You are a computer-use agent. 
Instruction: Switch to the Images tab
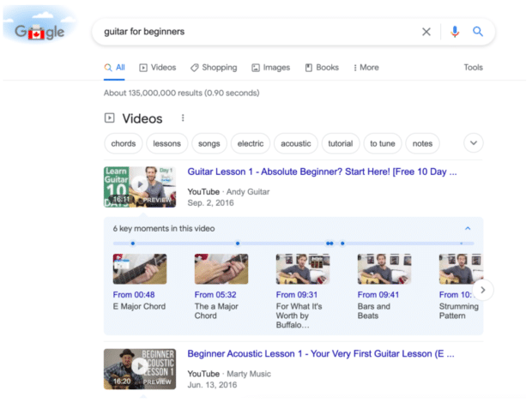point(270,68)
